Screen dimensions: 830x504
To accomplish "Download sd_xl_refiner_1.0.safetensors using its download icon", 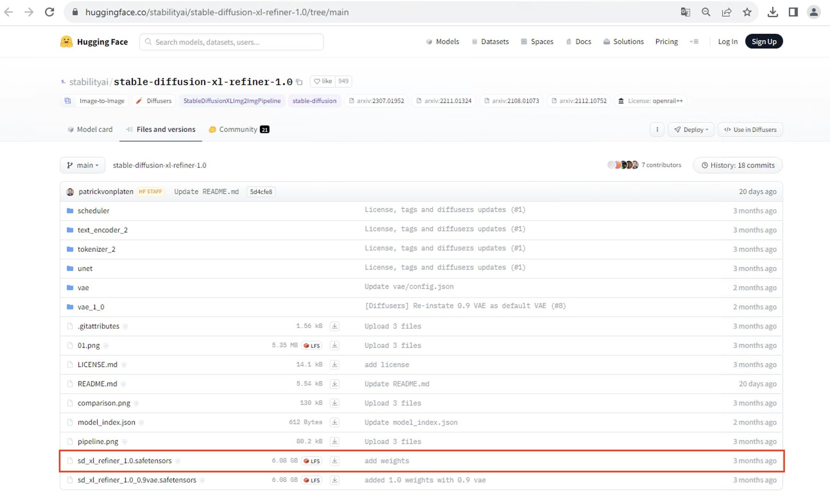I will [334, 461].
